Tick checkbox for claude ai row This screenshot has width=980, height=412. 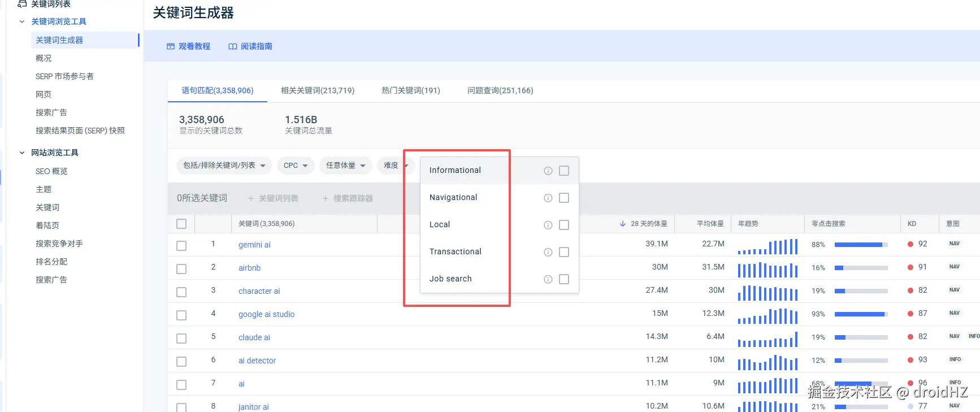(x=181, y=339)
